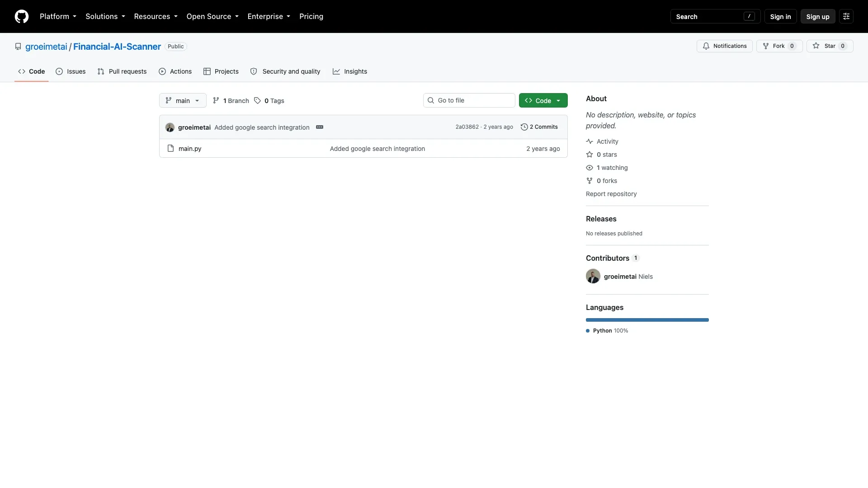Focus the Go to file input
Image resolution: width=868 pixels, height=488 pixels.
click(x=469, y=100)
